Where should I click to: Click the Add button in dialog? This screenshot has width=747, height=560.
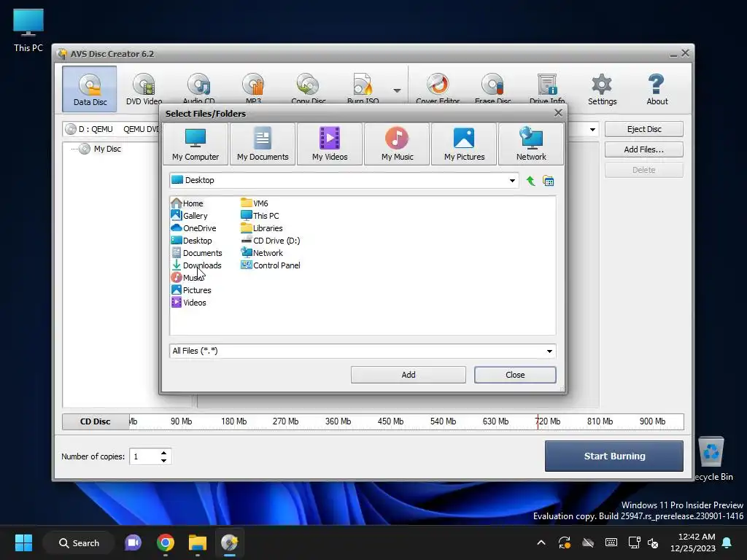pos(409,375)
